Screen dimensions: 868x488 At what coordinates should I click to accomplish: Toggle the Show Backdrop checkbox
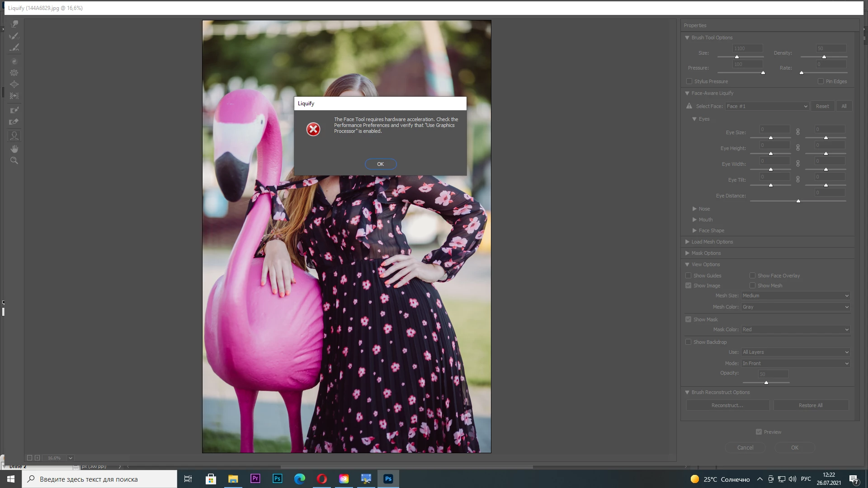688,342
